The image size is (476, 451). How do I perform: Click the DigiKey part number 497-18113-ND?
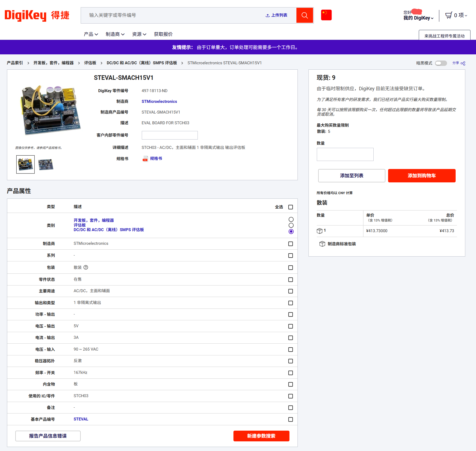[154, 91]
